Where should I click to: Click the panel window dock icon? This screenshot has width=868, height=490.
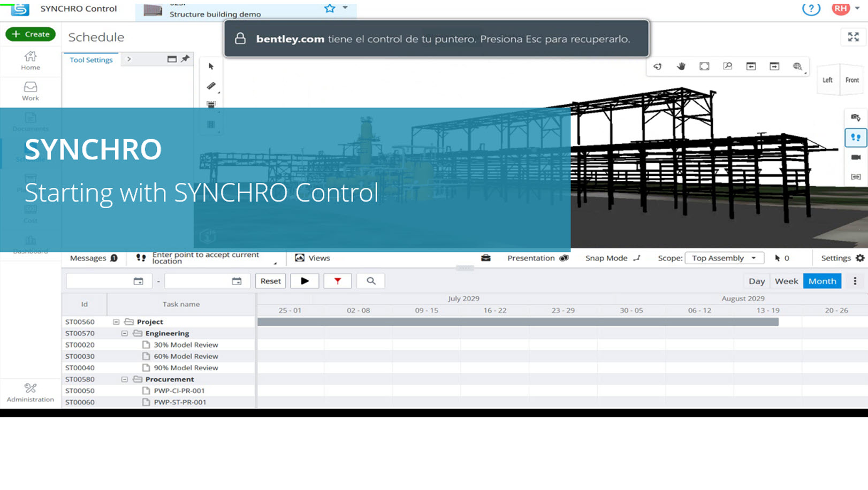click(x=172, y=59)
